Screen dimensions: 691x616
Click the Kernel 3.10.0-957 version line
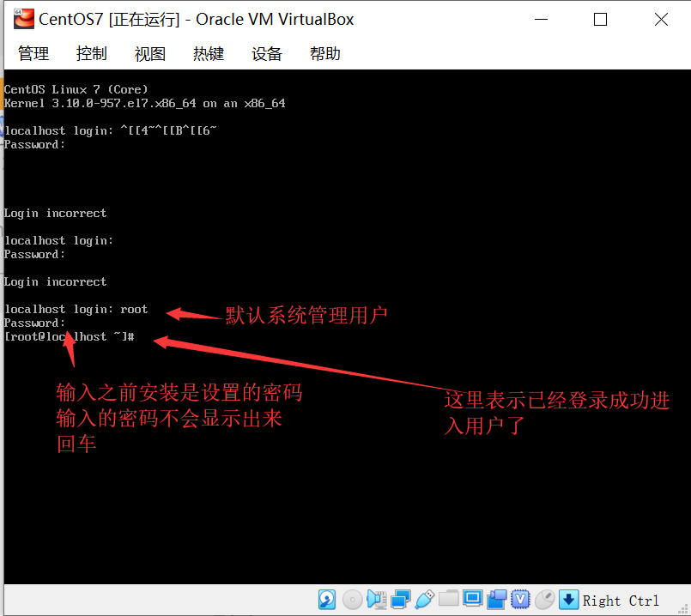coord(144,104)
